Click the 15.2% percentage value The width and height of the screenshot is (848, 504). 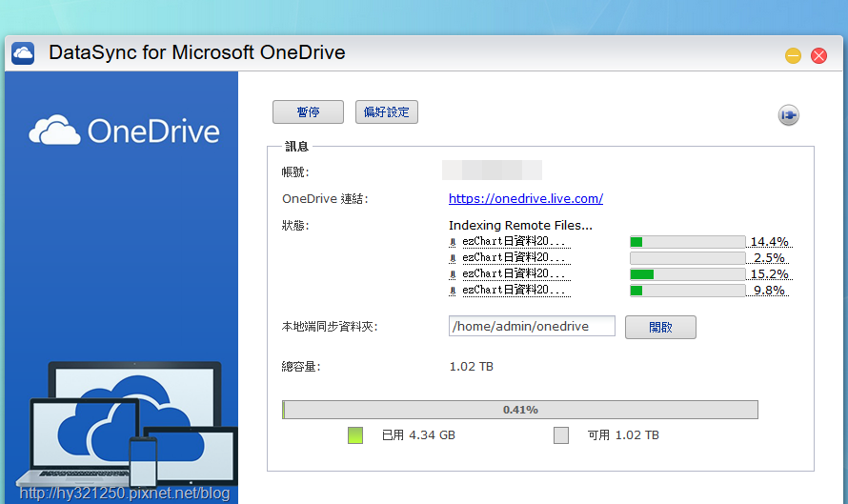point(769,274)
